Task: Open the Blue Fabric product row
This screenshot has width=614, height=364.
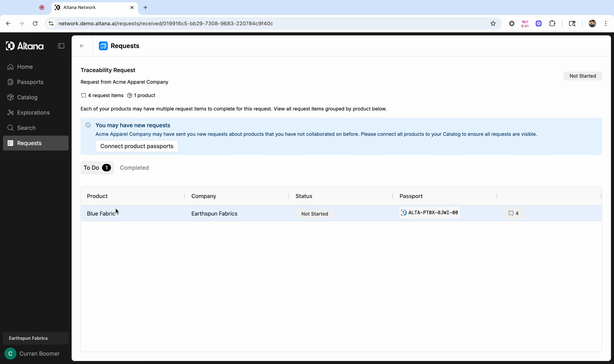Action: tap(101, 214)
